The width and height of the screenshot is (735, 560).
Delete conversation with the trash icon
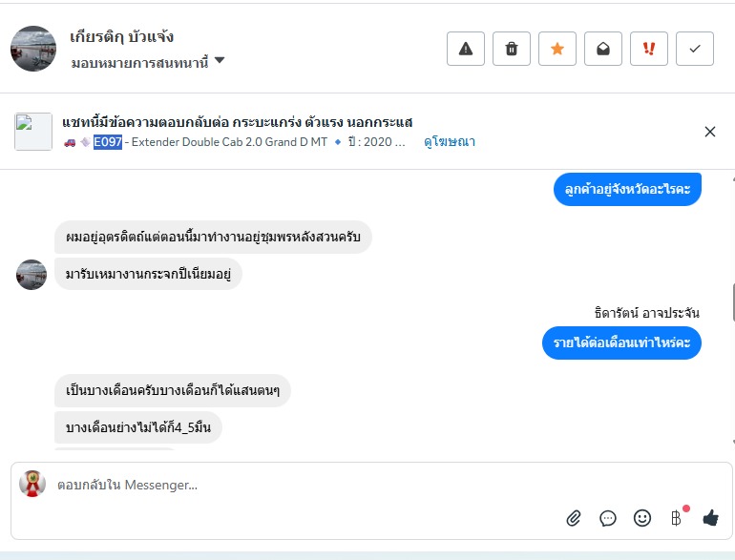click(512, 49)
